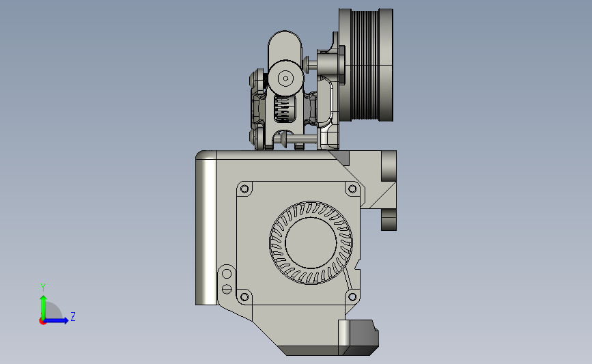Select the fan cover's top-right corner screw
Image resolution: width=592 pixels, height=364 pixels.
pos(352,188)
